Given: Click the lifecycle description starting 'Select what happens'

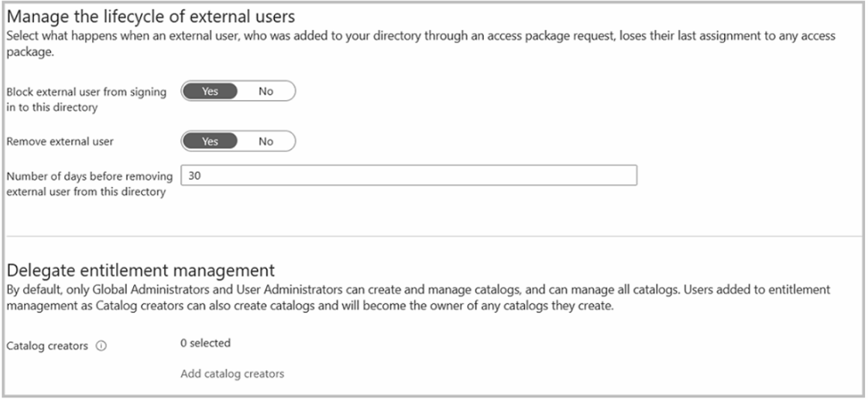Looking at the screenshot, I should (x=300, y=36).
